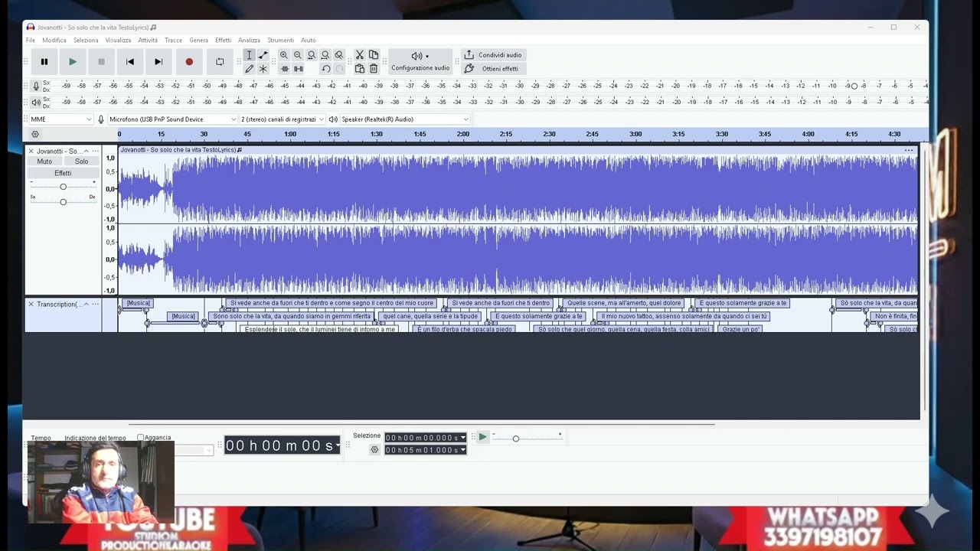The width and height of the screenshot is (980, 551).
Task: Fit entire project to window
Action: 325,55
